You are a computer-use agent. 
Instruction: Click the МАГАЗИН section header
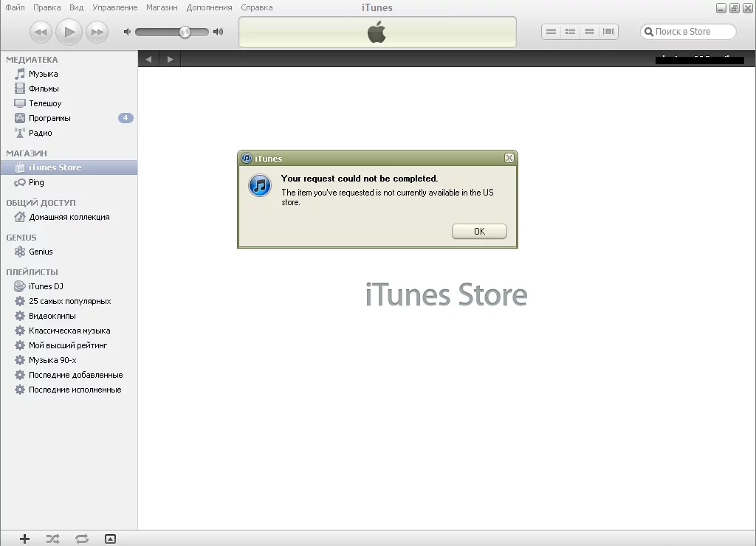tap(27, 153)
